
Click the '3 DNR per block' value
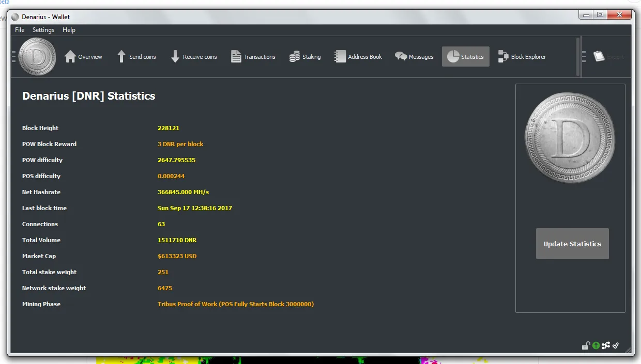click(x=180, y=144)
